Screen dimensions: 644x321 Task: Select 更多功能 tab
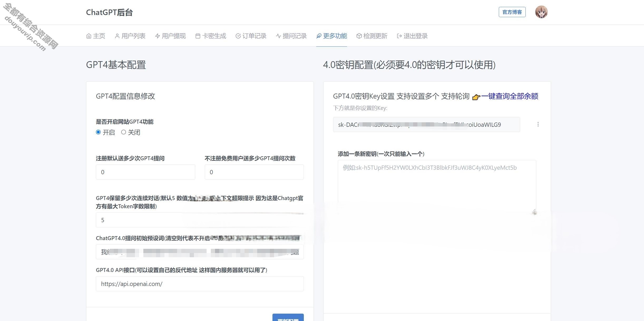click(x=332, y=36)
